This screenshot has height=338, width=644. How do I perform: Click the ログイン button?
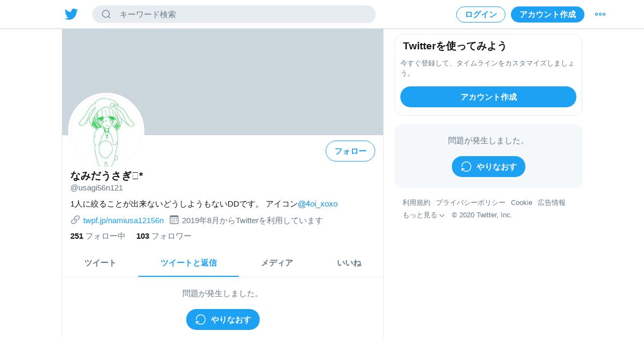481,14
